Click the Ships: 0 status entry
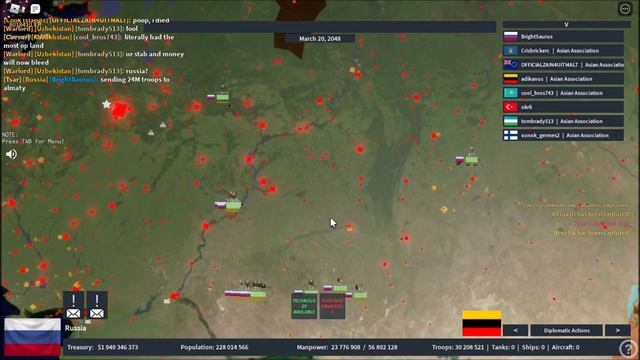 533,347
